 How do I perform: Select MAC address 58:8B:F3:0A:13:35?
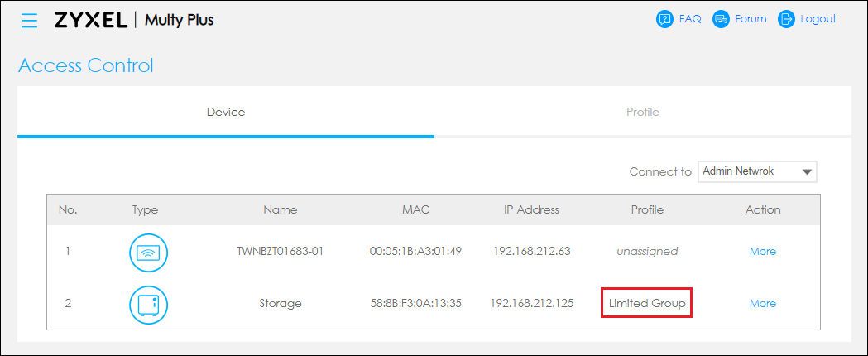[x=415, y=303]
